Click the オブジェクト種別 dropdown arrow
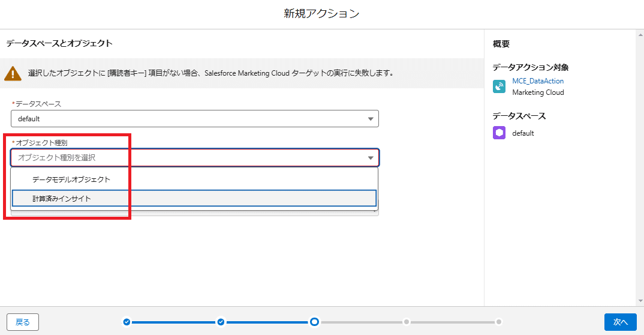 click(x=371, y=158)
